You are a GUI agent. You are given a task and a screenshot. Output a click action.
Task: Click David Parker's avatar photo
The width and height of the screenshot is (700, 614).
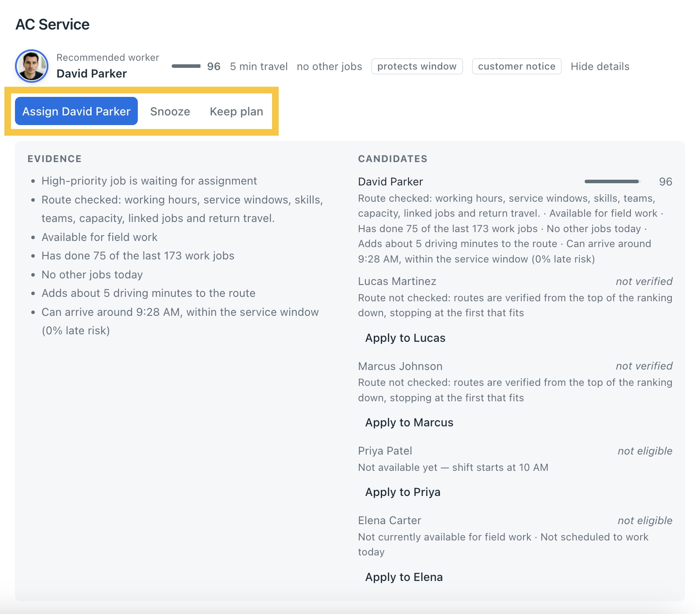tap(32, 66)
